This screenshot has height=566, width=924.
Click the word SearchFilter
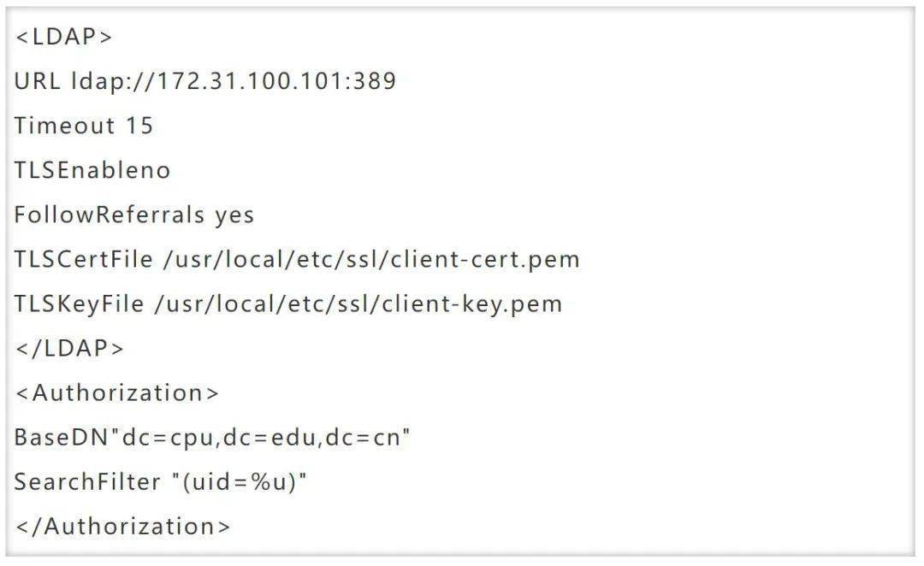[x=87, y=482]
